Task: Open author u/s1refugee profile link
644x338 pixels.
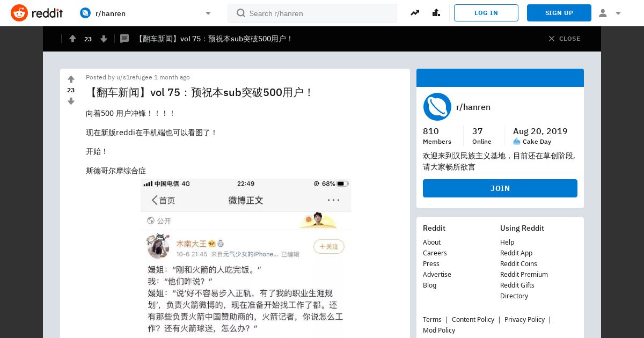Action: 134,77
